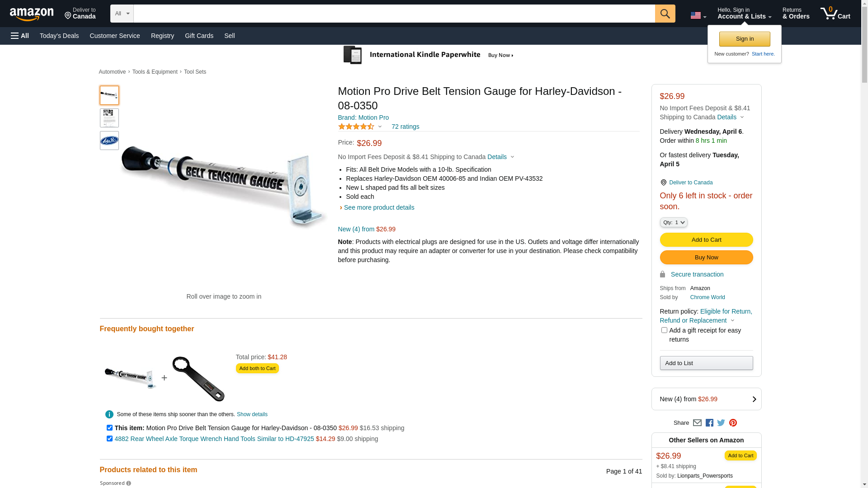Viewport: 868px width, 488px height.
Task: Share via the Twitter icon
Action: coord(721,423)
